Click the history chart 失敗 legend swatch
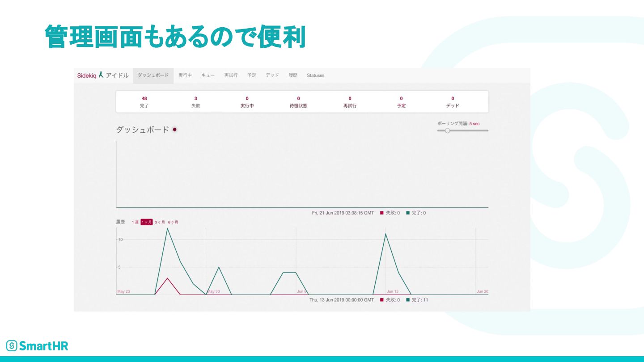The image size is (644, 362). [x=382, y=300]
